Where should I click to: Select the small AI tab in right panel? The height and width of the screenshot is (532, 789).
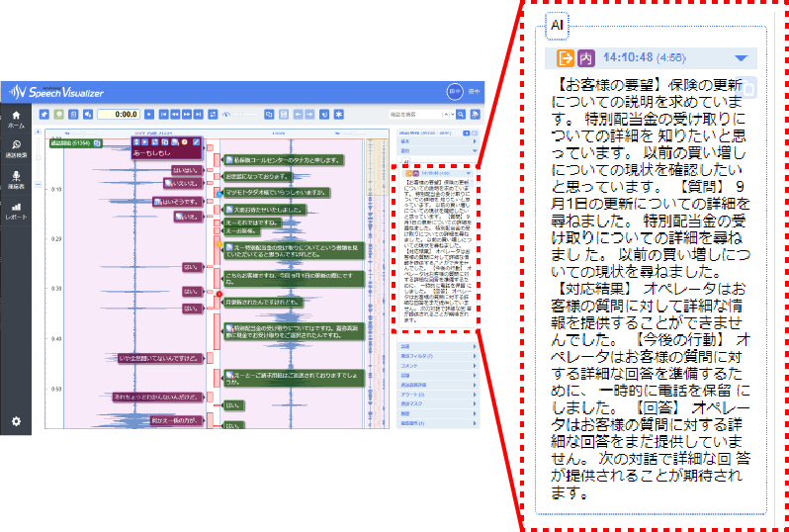pos(406,162)
